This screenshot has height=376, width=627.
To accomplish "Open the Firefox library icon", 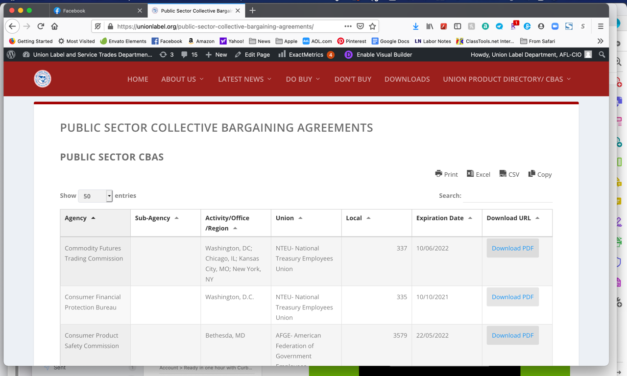I will (x=429, y=26).
